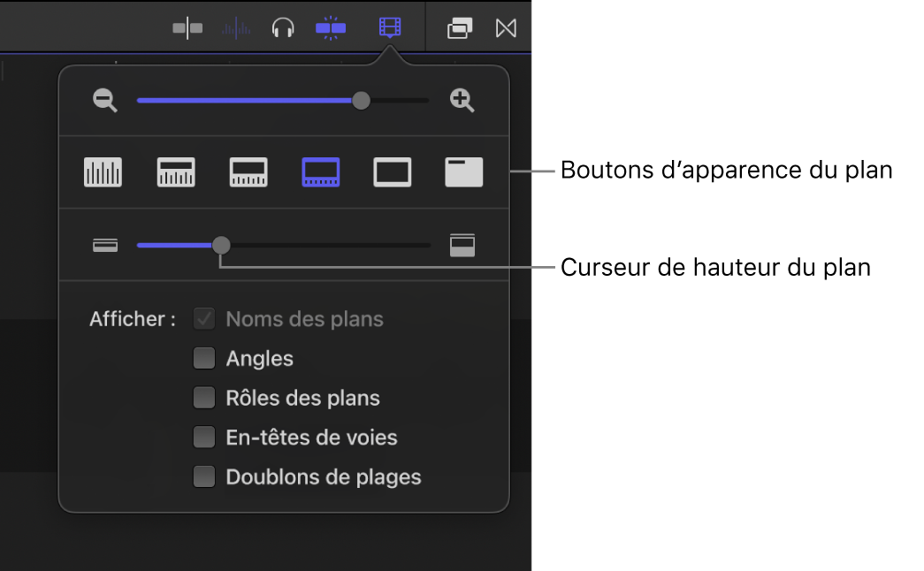Check Rôles des plans

click(203, 398)
